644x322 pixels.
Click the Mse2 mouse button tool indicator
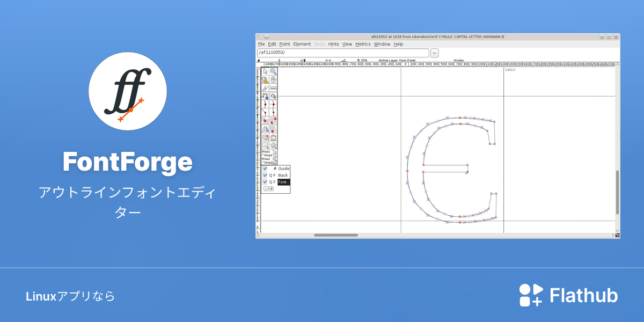[266, 159]
